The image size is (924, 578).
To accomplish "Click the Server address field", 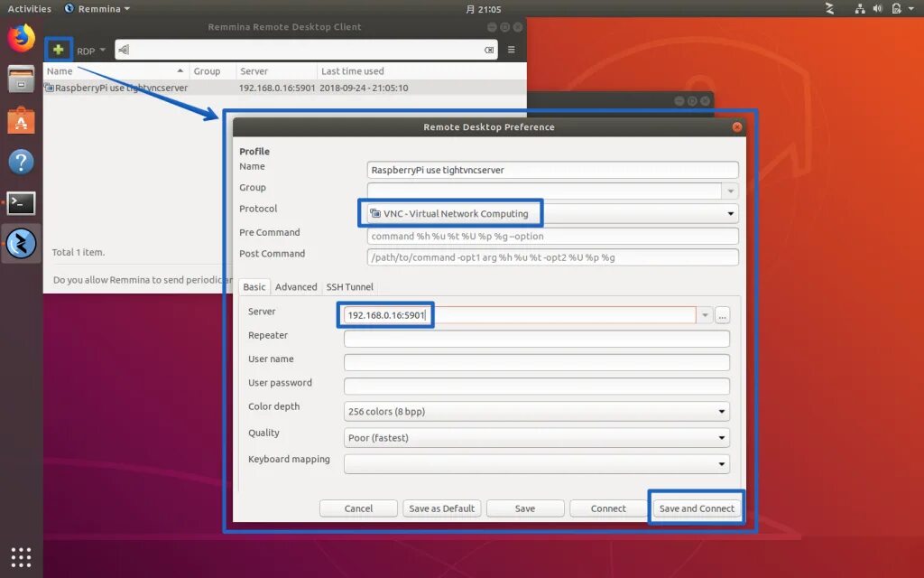I will click(x=519, y=315).
